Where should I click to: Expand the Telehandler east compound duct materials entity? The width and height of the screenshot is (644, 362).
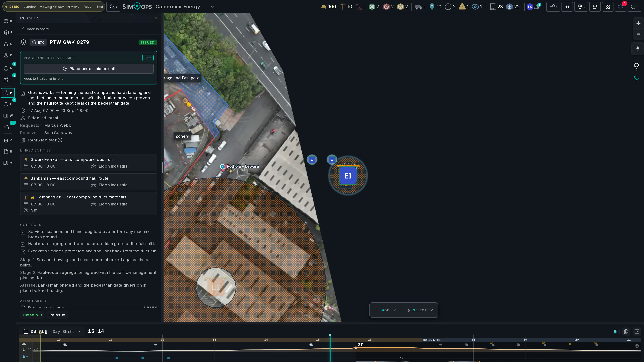click(89, 204)
